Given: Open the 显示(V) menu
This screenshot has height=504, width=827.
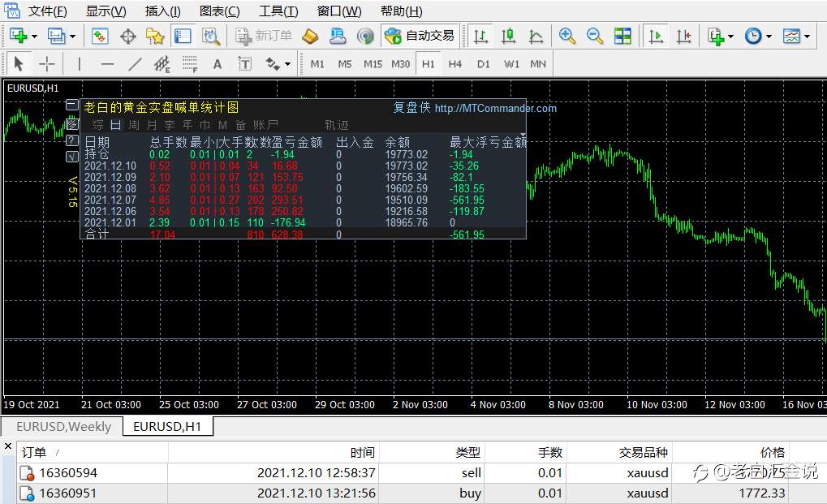Looking at the screenshot, I should 106,11.
